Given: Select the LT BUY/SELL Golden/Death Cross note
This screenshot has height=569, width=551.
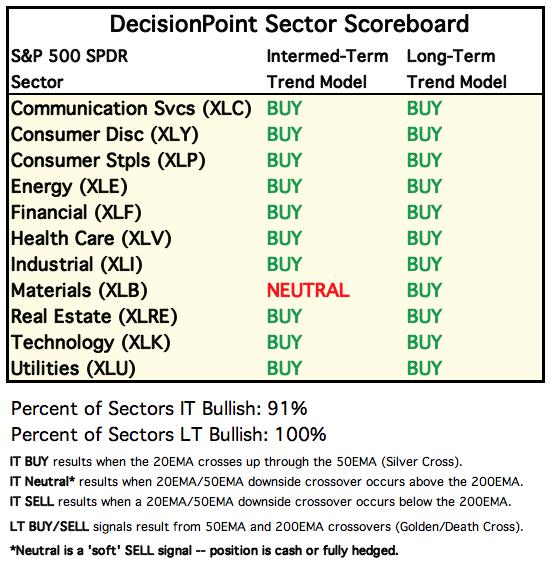Looking at the screenshot, I should 266,527.
